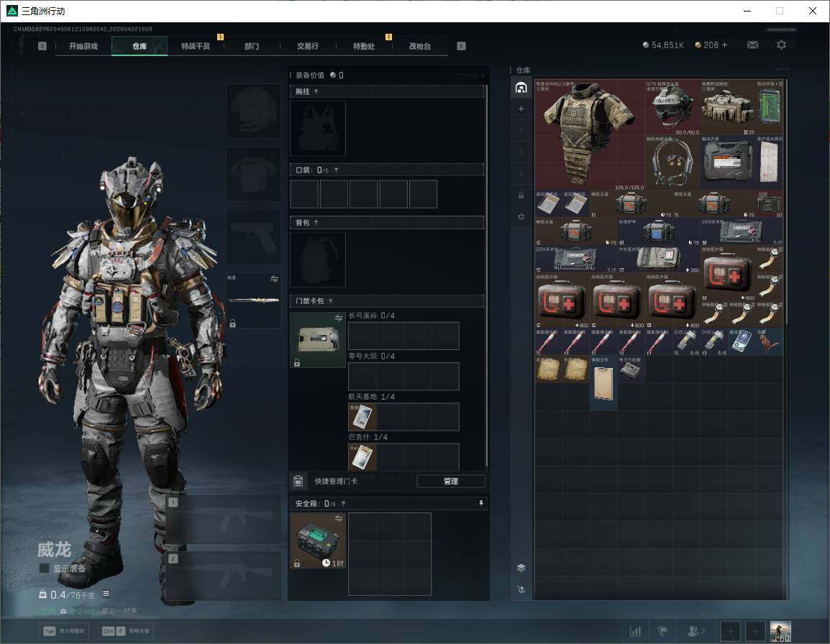Show help for 口袋 question mark
Viewport: 830px width, 644px height.
336,170
